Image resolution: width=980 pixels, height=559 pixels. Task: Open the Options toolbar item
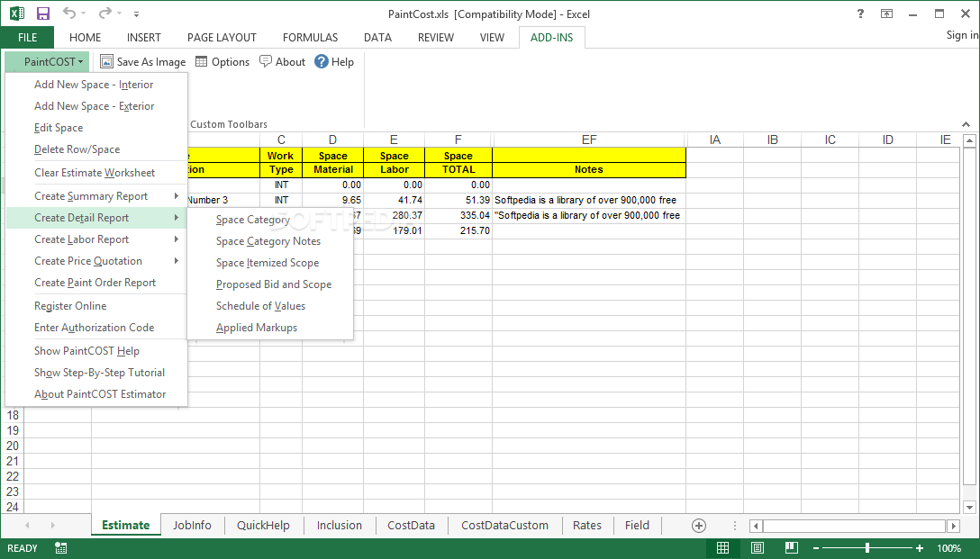coord(222,61)
